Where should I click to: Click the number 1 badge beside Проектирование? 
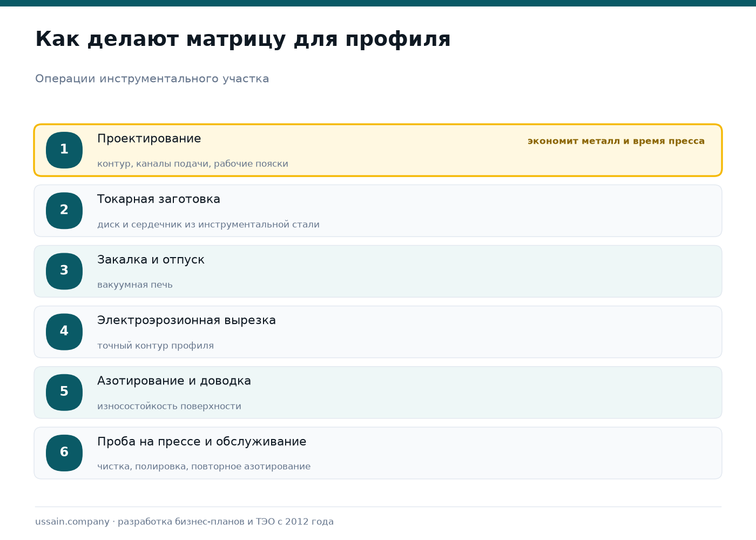(x=64, y=150)
